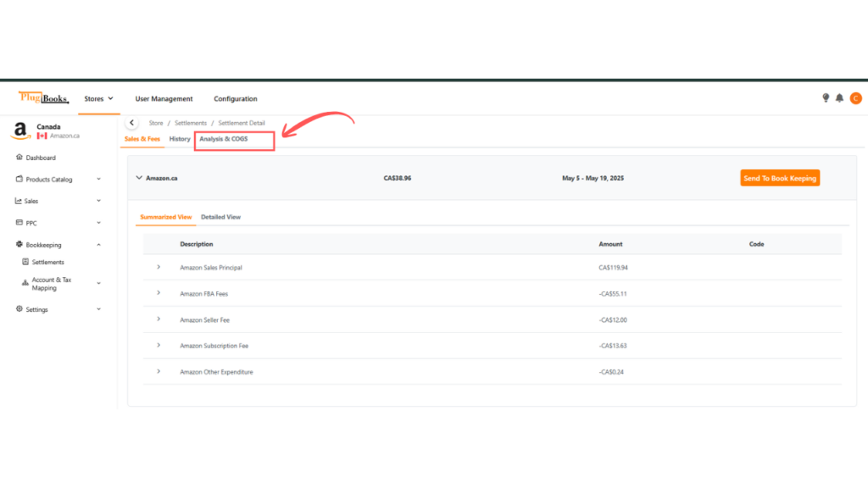The width and height of the screenshot is (868, 488).
Task: Expand the Amazon Subscription Fee row
Action: click(x=159, y=346)
